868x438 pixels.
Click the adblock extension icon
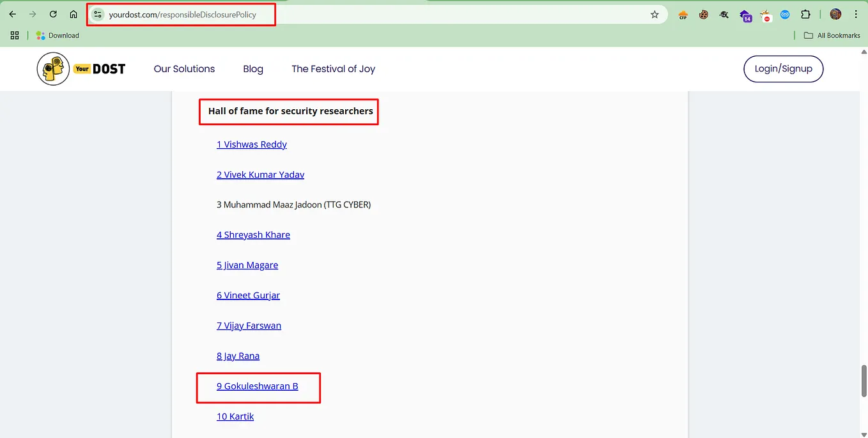pyautogui.click(x=765, y=14)
